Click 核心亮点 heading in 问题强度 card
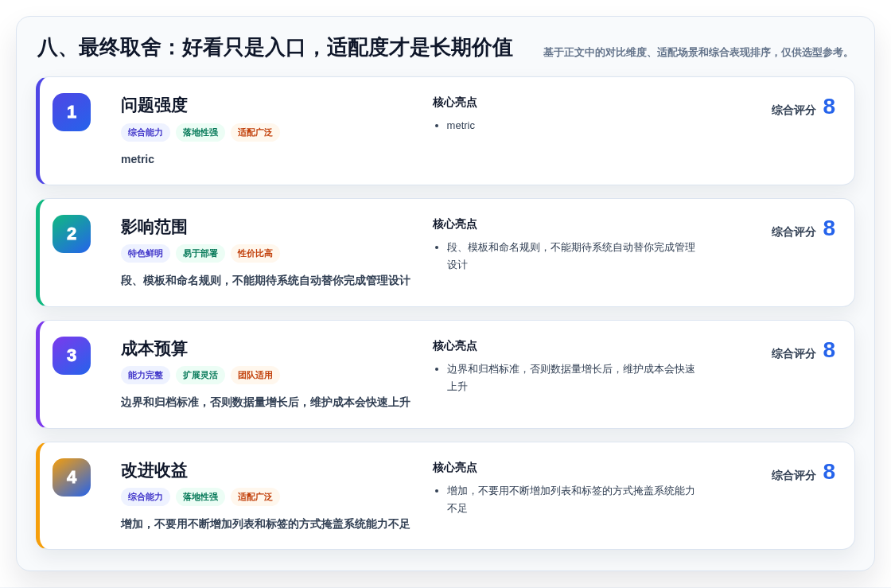Viewport: 891px width, 588px height. (x=454, y=103)
